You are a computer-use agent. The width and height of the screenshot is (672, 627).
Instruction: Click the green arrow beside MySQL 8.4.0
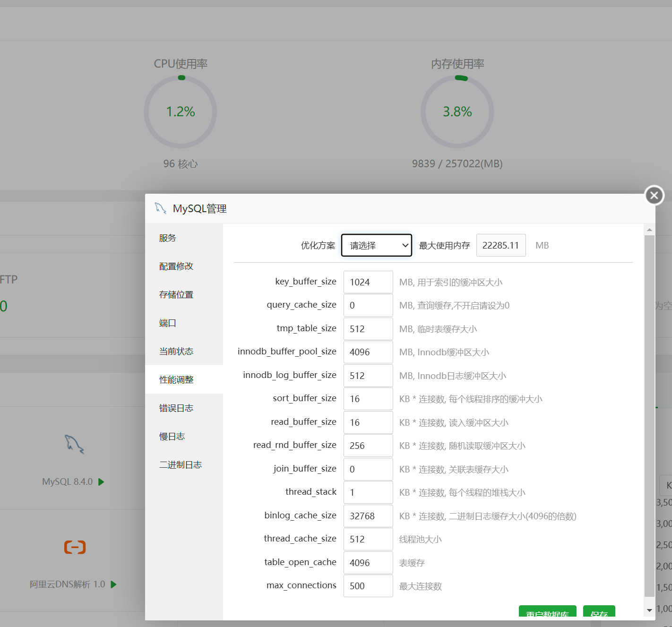(101, 482)
